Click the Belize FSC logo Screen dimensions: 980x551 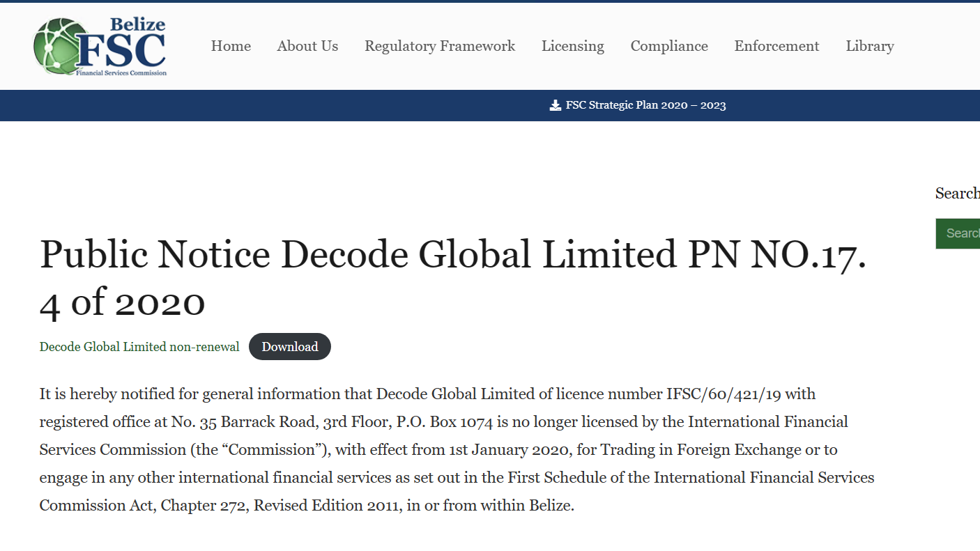point(100,46)
